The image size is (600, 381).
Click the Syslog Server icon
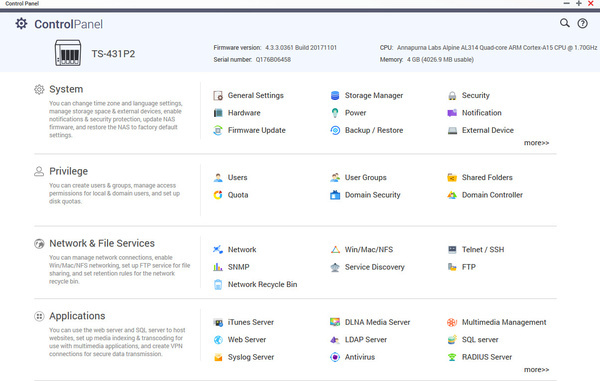click(x=218, y=357)
